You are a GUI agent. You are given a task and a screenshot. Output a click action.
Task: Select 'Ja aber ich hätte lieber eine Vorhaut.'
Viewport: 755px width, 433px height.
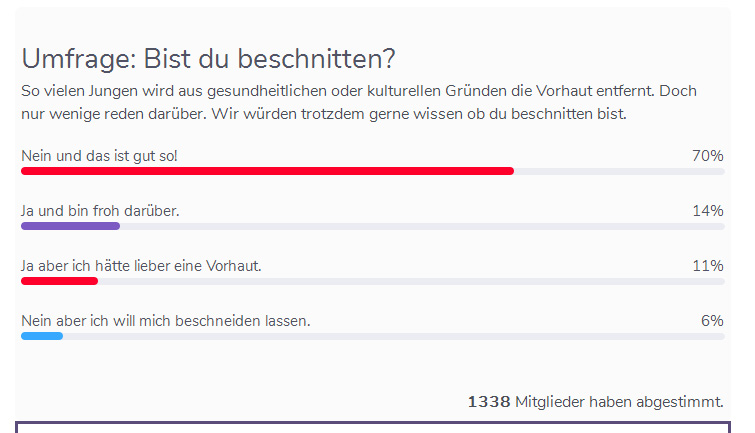[141, 265]
